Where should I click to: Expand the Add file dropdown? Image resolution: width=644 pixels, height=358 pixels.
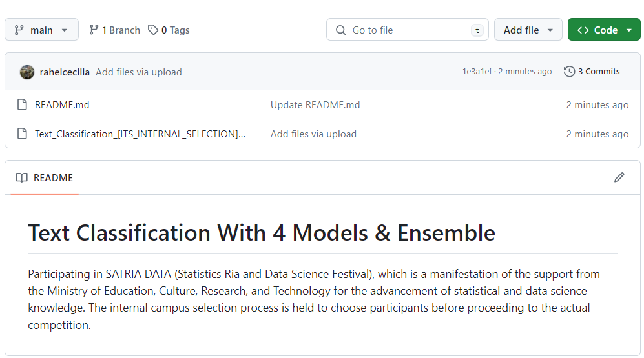pyautogui.click(x=528, y=30)
